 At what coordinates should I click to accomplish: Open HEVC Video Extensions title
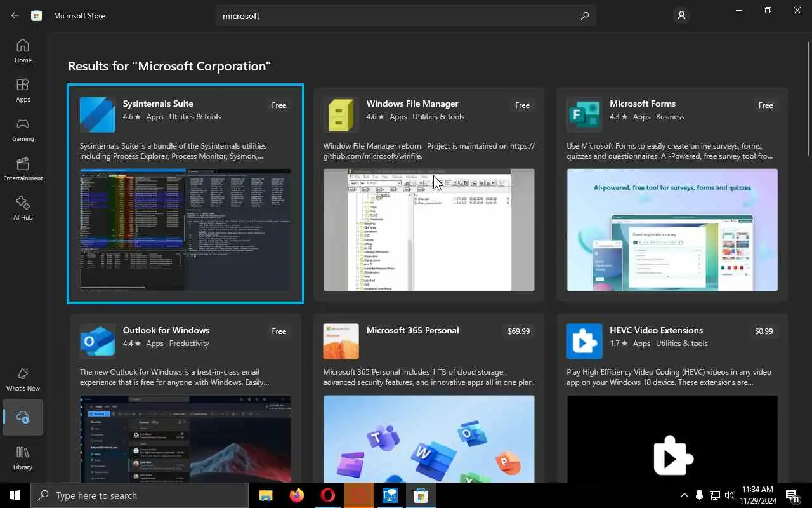[x=656, y=330]
